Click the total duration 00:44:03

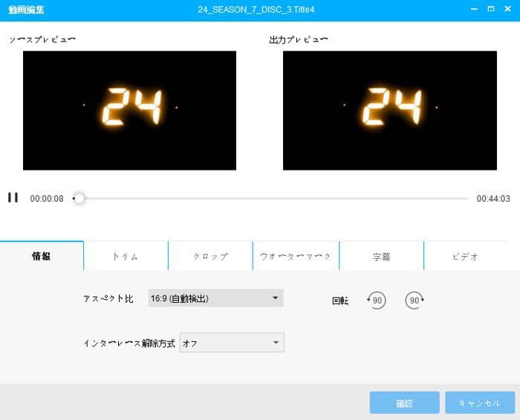click(x=493, y=198)
